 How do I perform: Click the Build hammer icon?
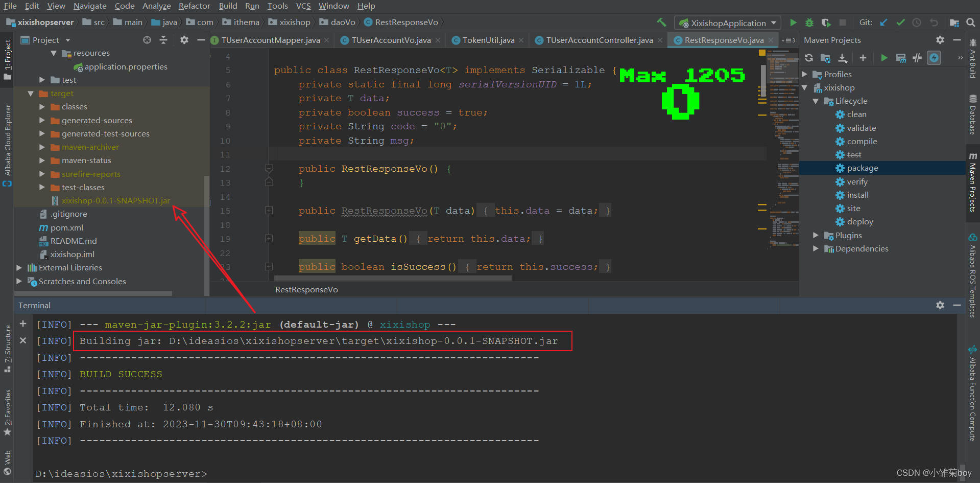click(661, 22)
